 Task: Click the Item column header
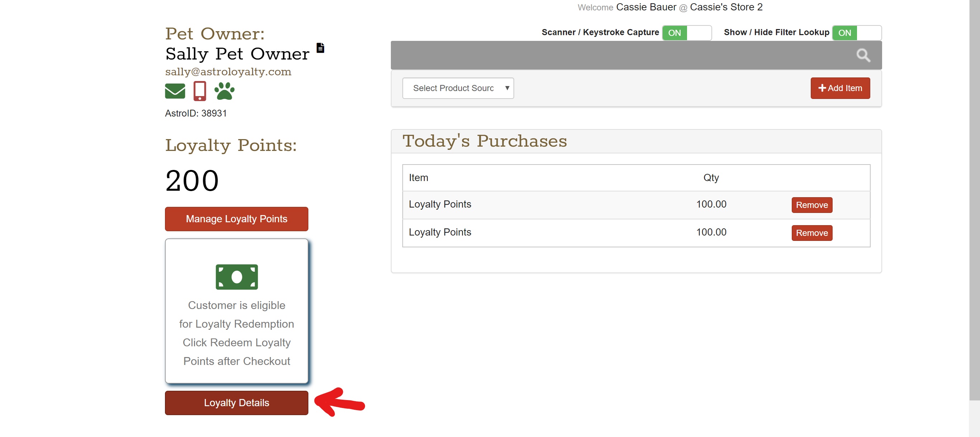tap(418, 177)
